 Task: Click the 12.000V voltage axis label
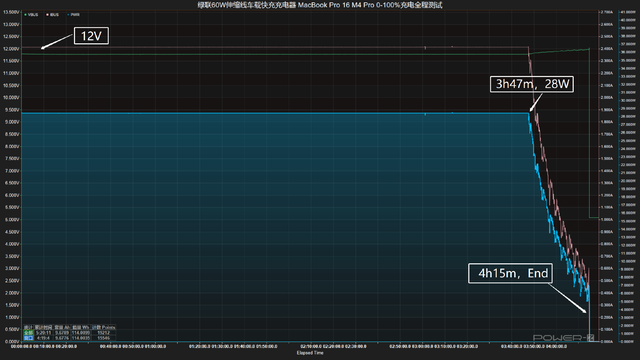point(11,49)
